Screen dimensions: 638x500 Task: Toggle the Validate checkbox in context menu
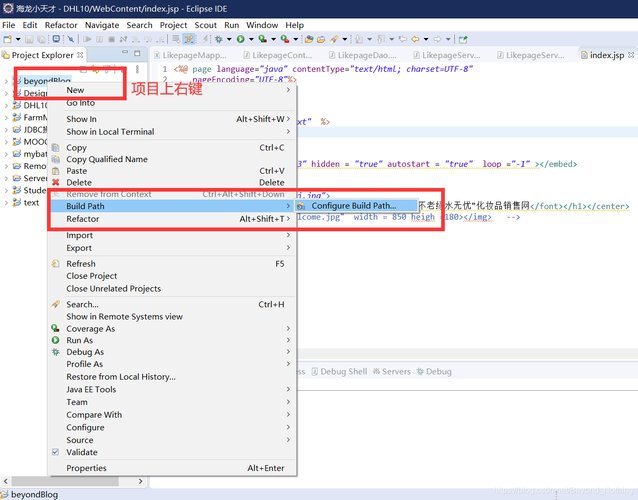coord(56,452)
